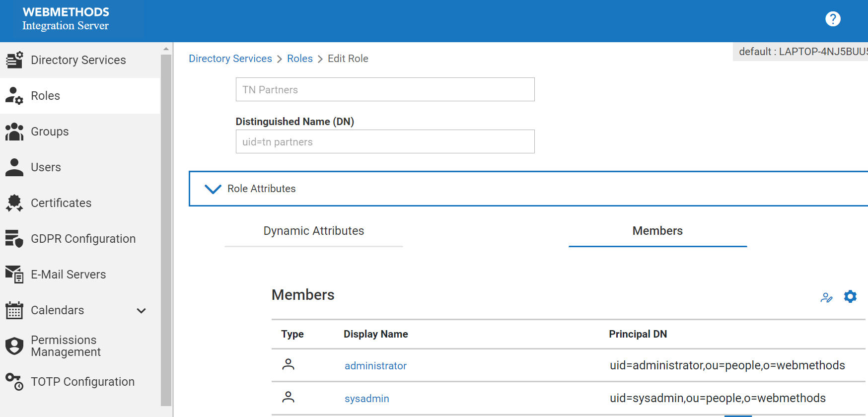Click the E-Mail Servers envelope icon
The width and height of the screenshot is (868, 417).
[x=14, y=275]
